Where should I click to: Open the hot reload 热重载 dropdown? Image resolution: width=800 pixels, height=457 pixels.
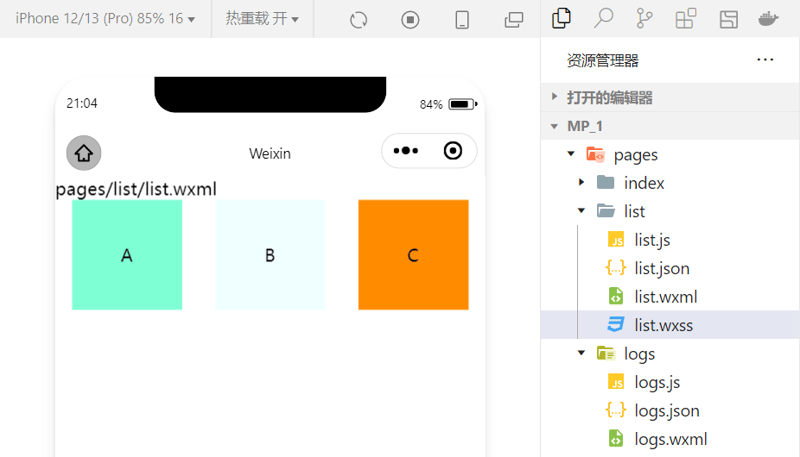(262, 19)
